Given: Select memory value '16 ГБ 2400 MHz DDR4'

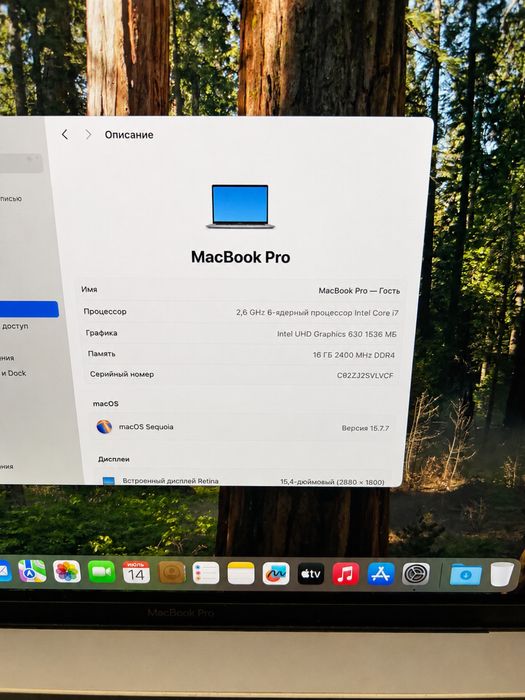Looking at the screenshot, I should pos(354,355).
